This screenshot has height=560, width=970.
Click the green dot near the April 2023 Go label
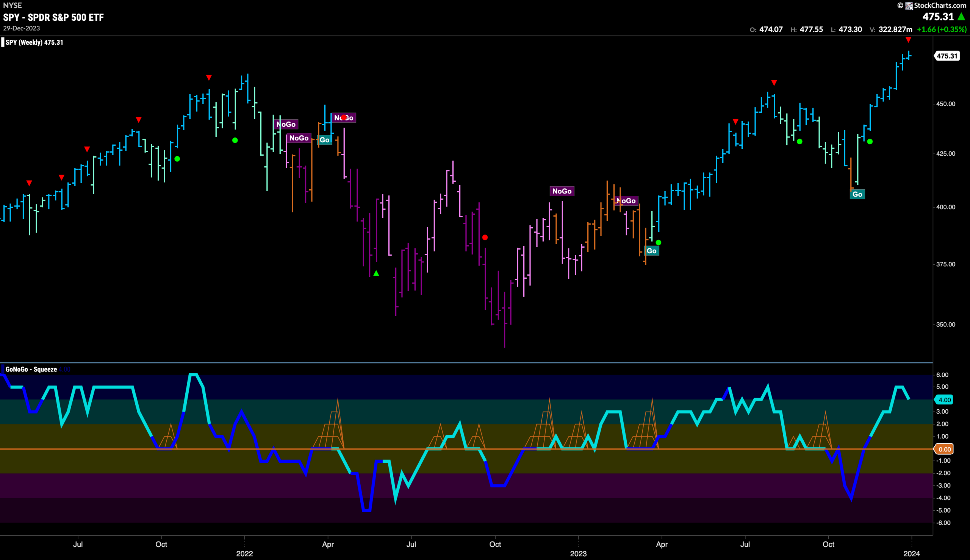click(x=658, y=242)
